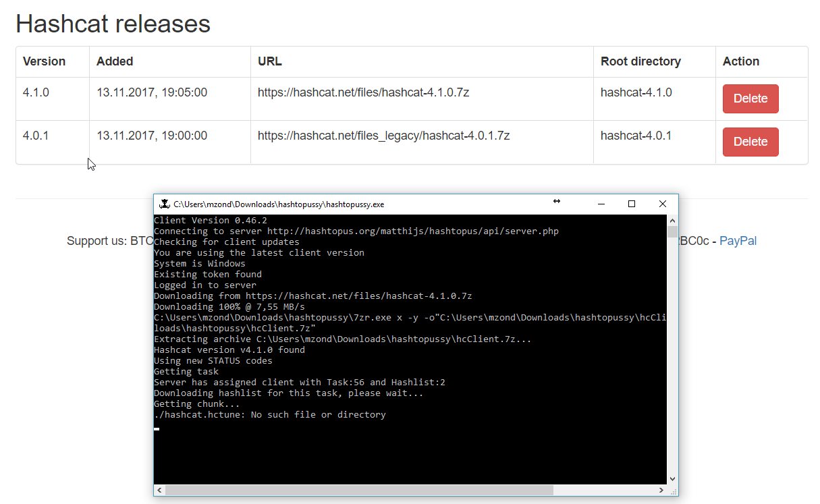The width and height of the screenshot is (820, 504).
Task: Click the hashcat-4.1.0.7z download URL
Action: pos(364,92)
